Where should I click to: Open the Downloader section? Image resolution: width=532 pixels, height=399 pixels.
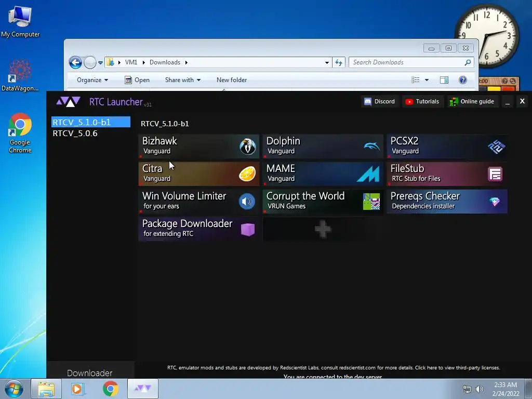[89, 373]
